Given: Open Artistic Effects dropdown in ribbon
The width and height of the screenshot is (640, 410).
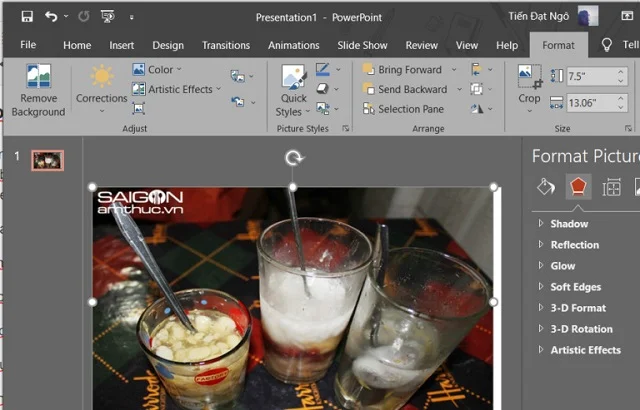Looking at the screenshot, I should pos(180,89).
